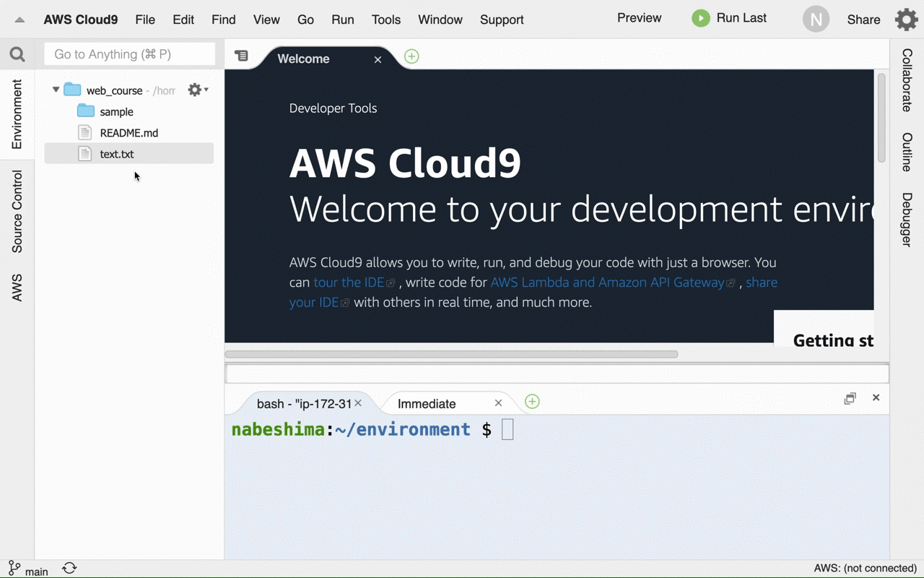Open the File menu
924x578 pixels.
[x=145, y=20]
